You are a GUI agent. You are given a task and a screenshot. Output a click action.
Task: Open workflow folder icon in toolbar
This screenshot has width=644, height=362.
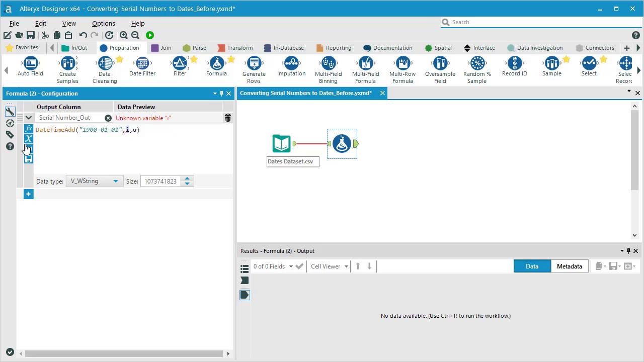[x=19, y=35]
